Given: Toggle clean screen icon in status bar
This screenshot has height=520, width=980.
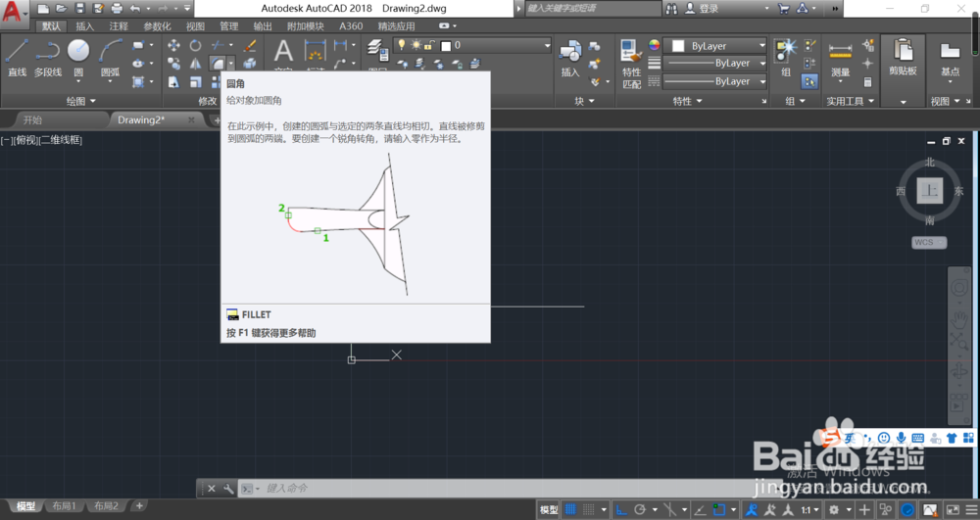Looking at the screenshot, I should [953, 510].
